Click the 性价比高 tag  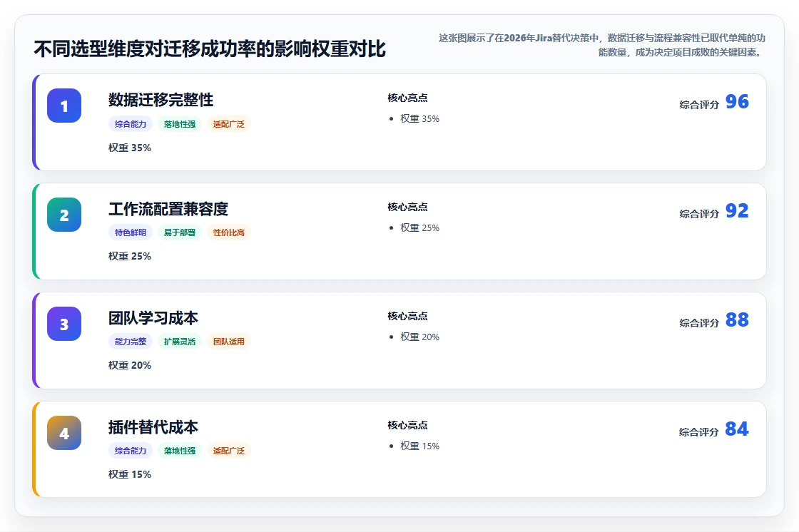[229, 232]
